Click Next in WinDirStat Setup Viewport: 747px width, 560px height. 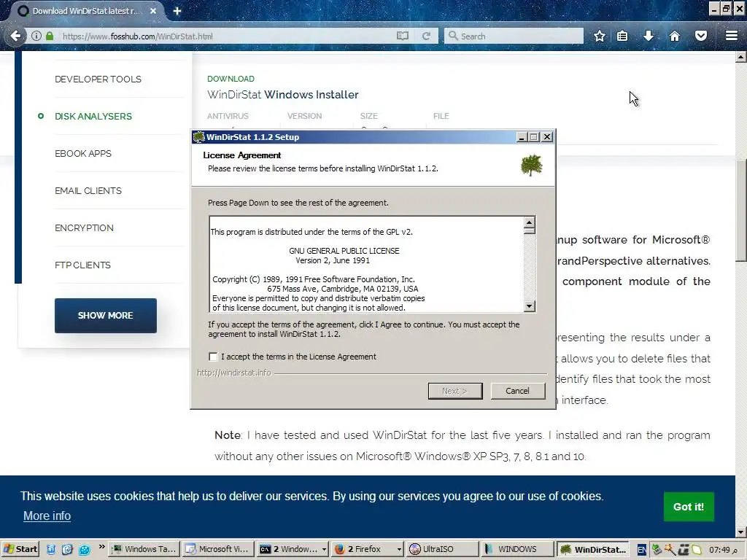(455, 391)
